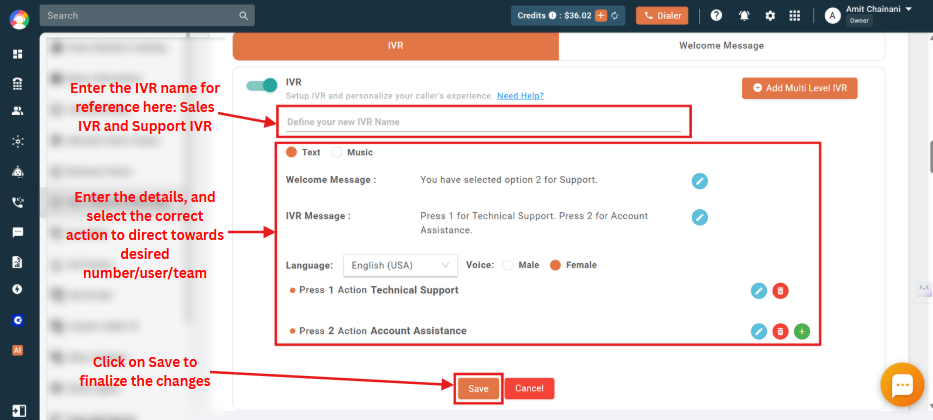Open the English (USA) language dropdown
The height and width of the screenshot is (420, 933).
tap(400, 265)
